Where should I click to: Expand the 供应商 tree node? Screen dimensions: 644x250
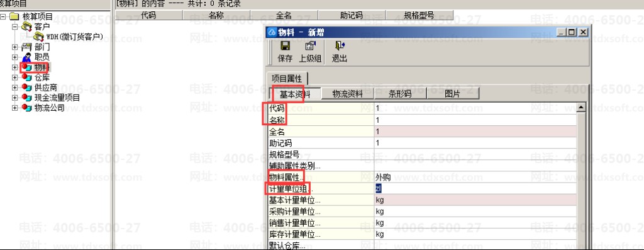point(15,87)
